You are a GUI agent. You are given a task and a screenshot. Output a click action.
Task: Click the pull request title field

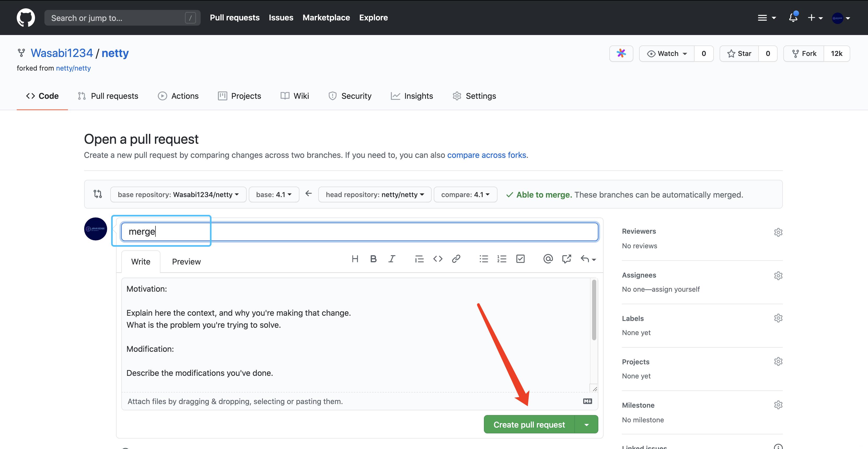[x=359, y=232]
